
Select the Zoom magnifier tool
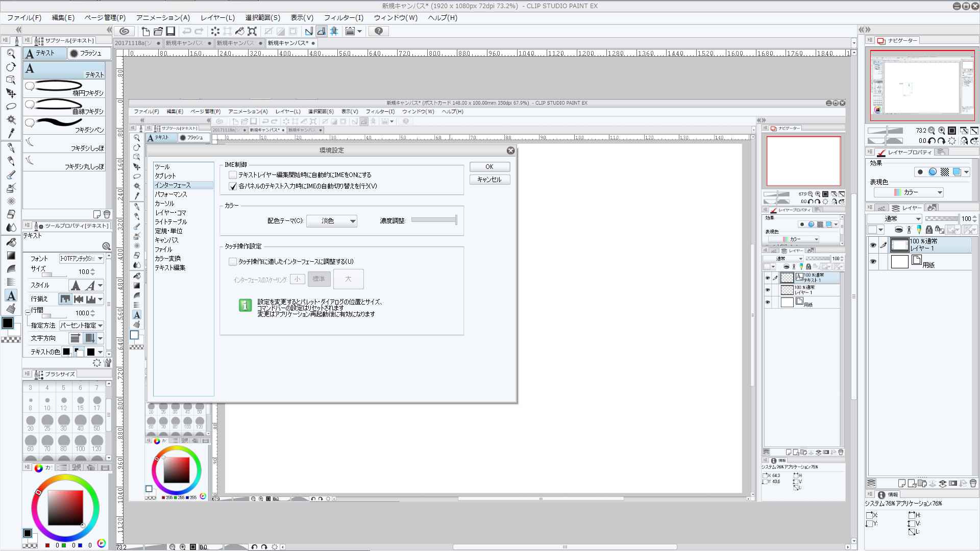pyautogui.click(x=11, y=54)
